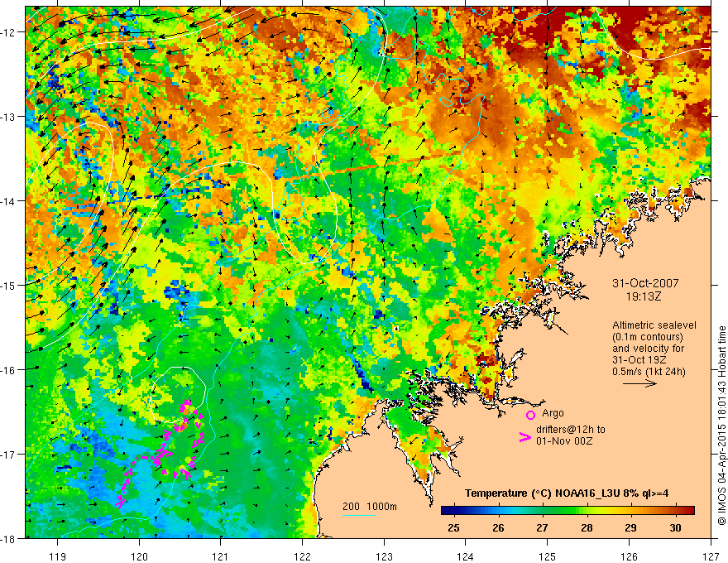Image resolution: width=728 pixels, height=563 pixels.
Task: Click the colorbar tick label 30
Action: (676, 527)
